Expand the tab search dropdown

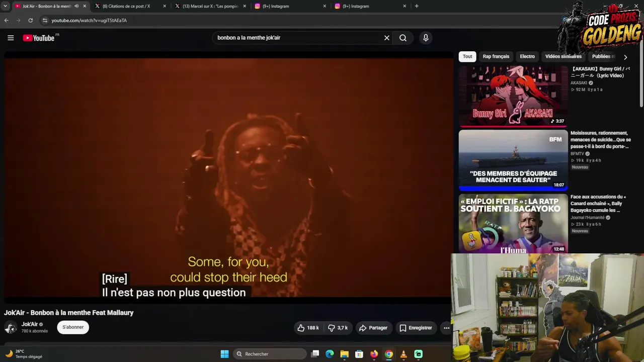(x=5, y=6)
